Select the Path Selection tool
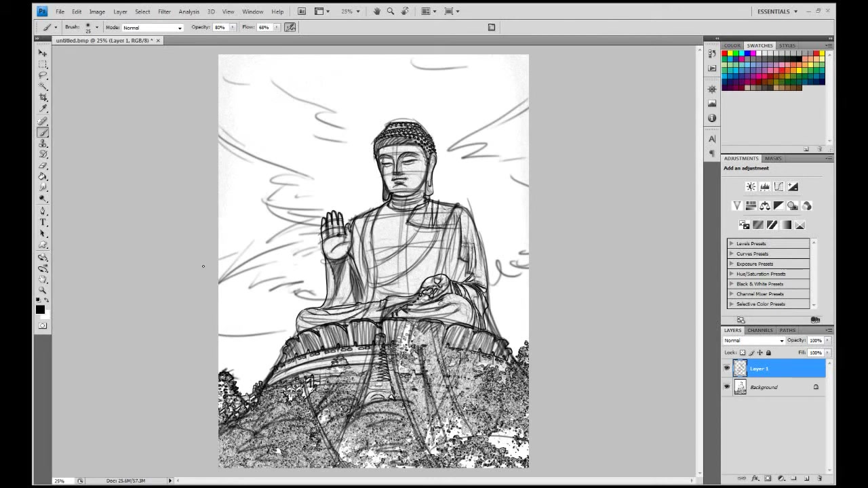This screenshot has width=868, height=488. (43, 233)
